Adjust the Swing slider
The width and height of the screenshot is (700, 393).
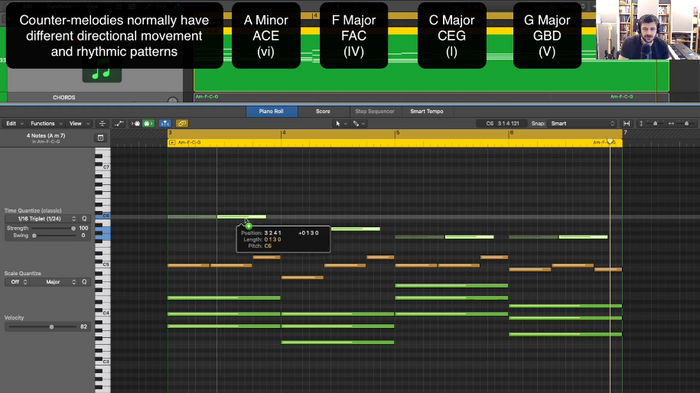click(x=34, y=235)
